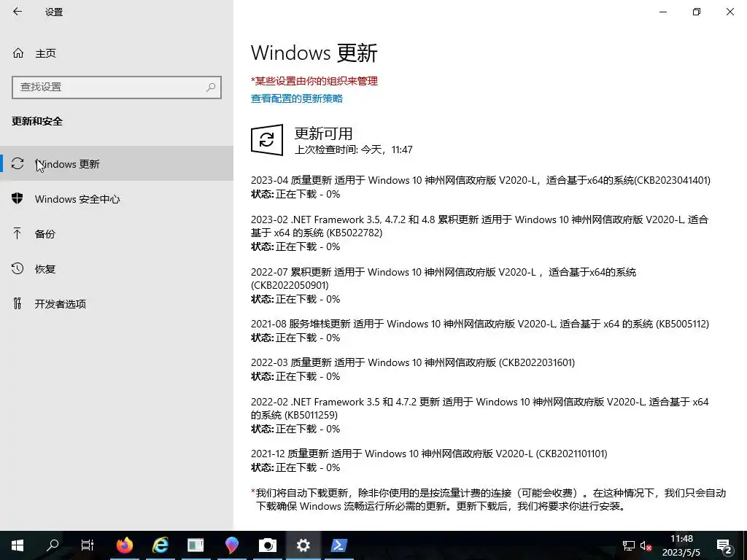Click the upload arrow icon for 备份
This screenshot has height=560, width=747.
(x=18, y=233)
